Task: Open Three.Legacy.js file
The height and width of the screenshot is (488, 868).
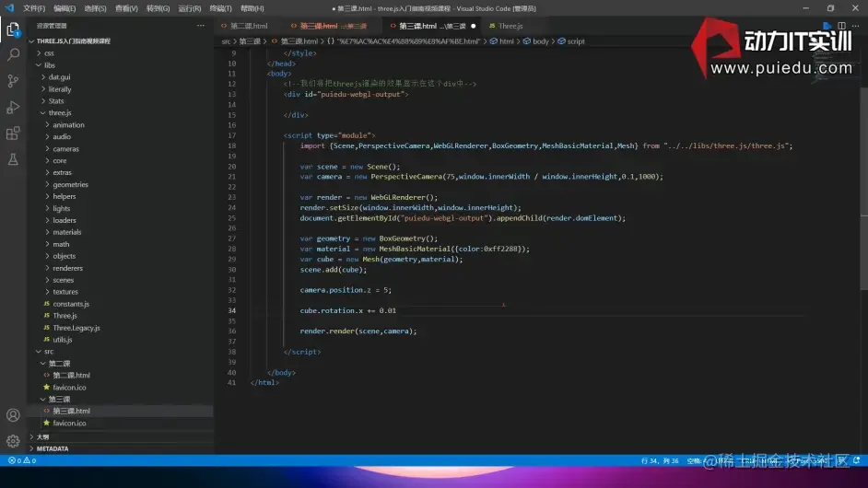Action: pos(76,328)
